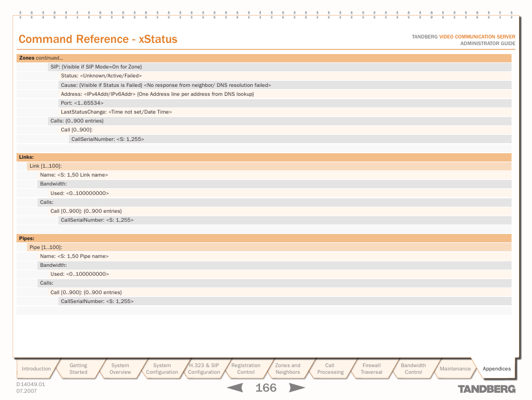
Task: Select Status Unknown/Active/Failed row
Action: click(285, 76)
